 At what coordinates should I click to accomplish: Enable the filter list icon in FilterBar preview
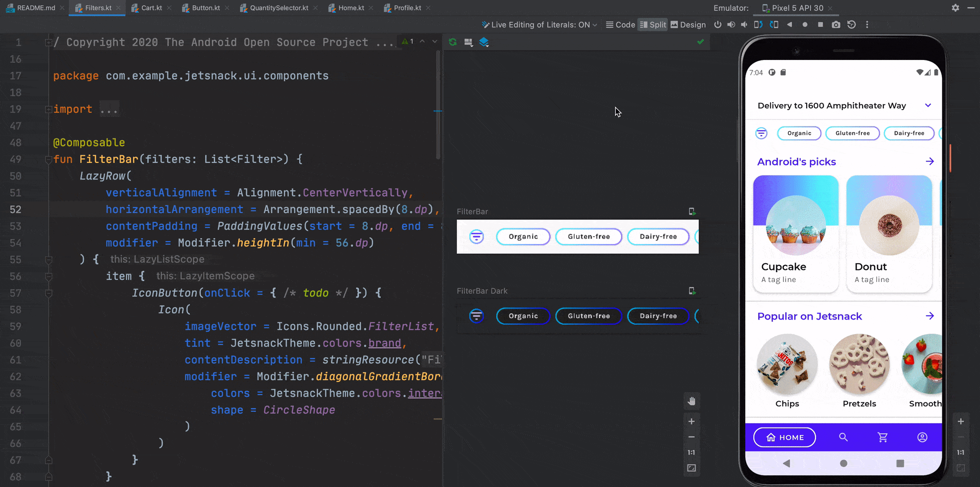point(476,236)
